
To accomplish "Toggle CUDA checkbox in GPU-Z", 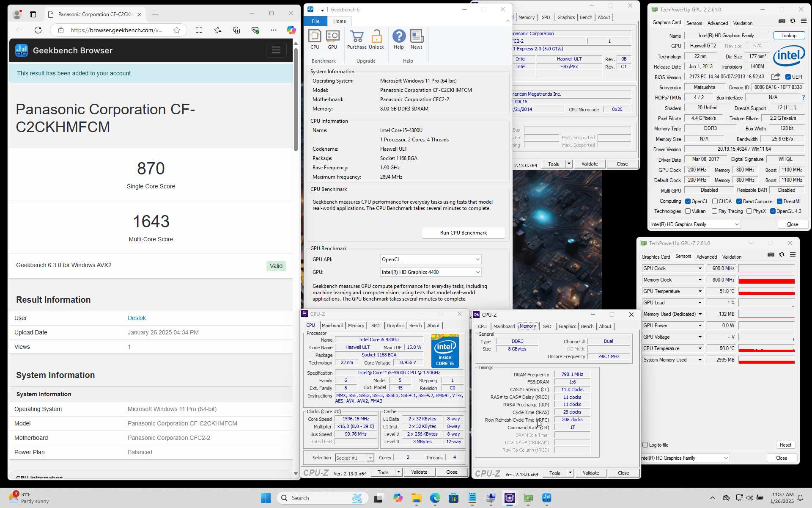I will pyautogui.click(x=715, y=202).
